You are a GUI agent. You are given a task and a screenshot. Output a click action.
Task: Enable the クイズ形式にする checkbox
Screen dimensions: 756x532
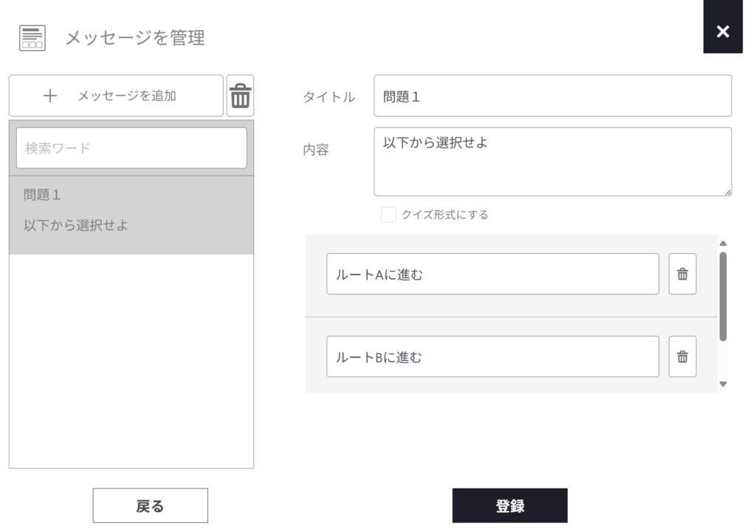coord(388,215)
